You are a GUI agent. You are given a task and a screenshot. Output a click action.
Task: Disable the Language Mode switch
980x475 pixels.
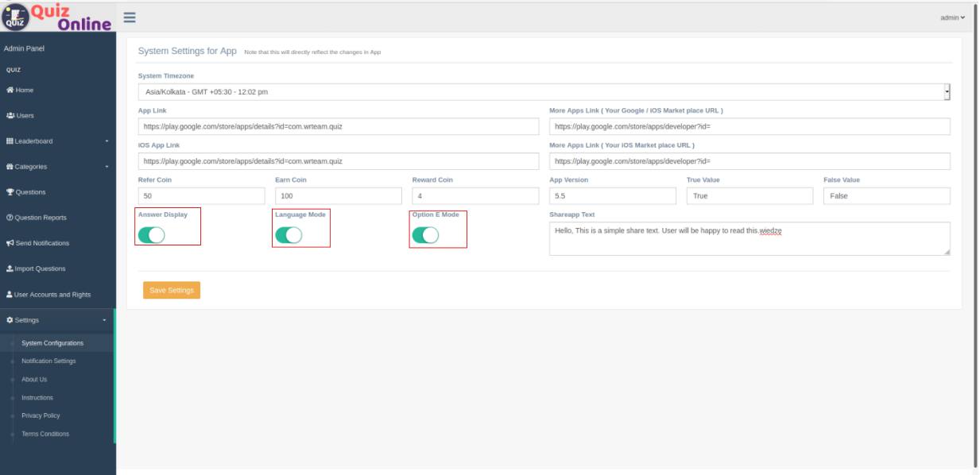click(289, 235)
